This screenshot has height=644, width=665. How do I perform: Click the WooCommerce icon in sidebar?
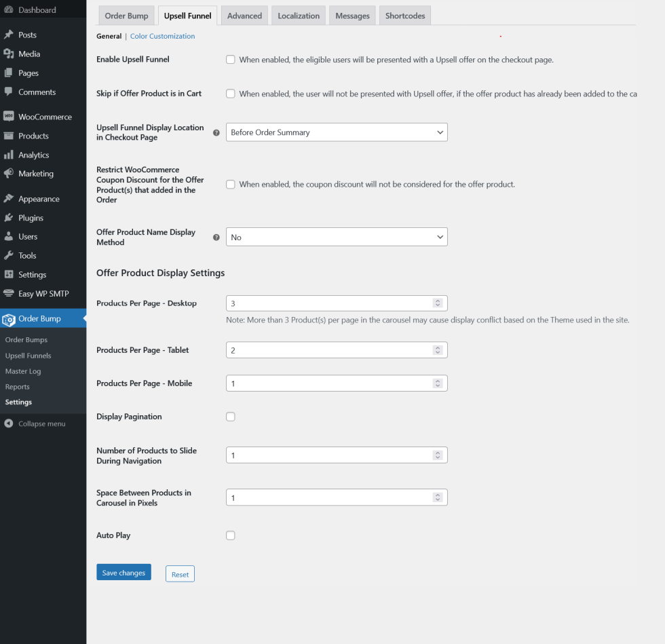(9, 117)
